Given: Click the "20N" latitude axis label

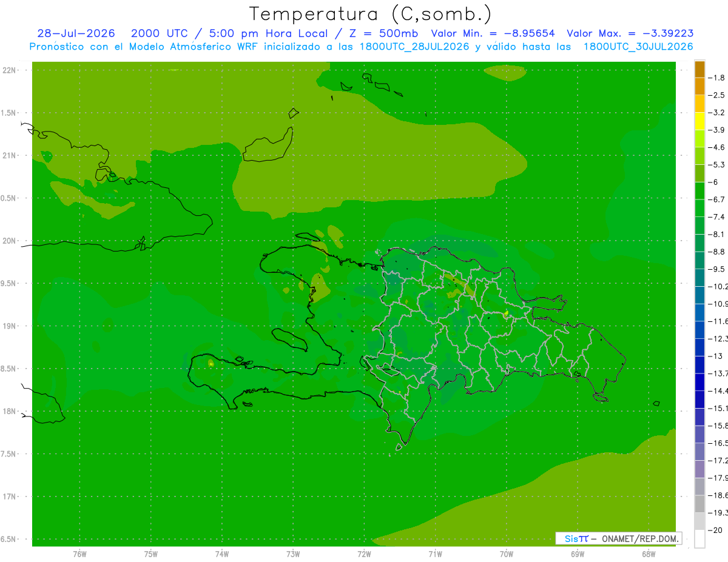Looking at the screenshot, I should (x=10, y=241).
